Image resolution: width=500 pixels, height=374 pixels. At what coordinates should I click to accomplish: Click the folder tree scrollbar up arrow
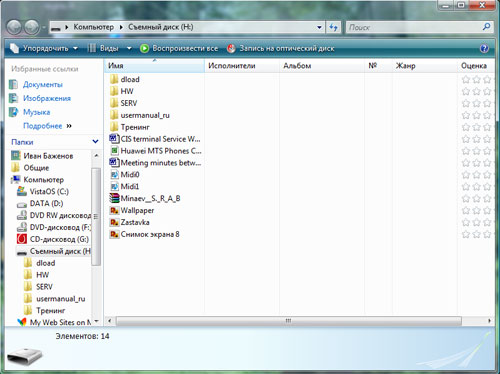point(96,155)
